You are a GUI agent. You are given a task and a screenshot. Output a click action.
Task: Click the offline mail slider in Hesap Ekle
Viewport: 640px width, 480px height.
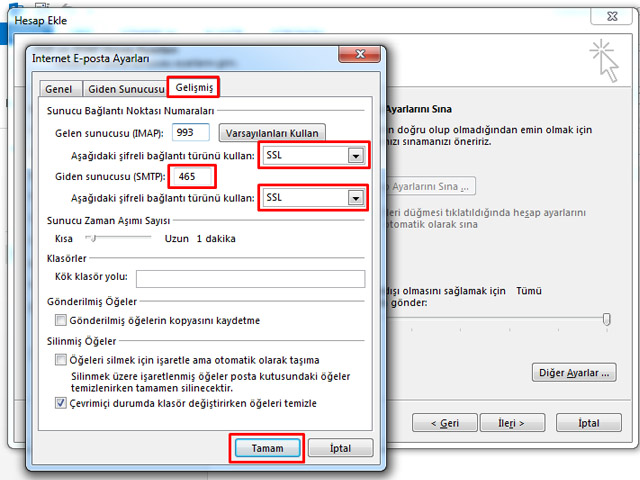click(606, 319)
